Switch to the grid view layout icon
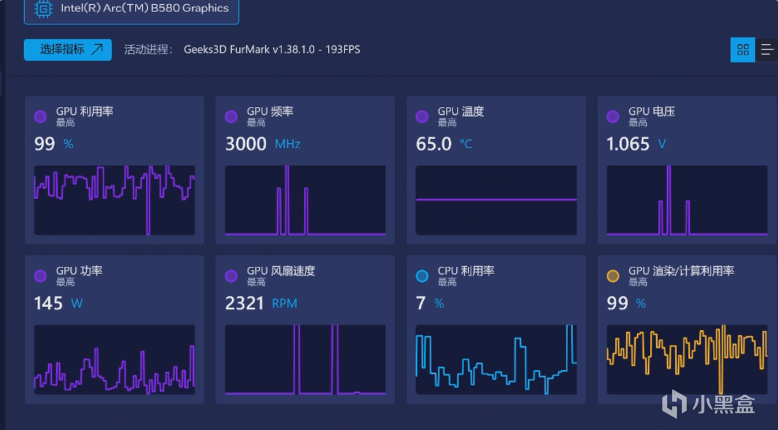Image resolution: width=778 pixels, height=430 pixels. click(x=743, y=50)
